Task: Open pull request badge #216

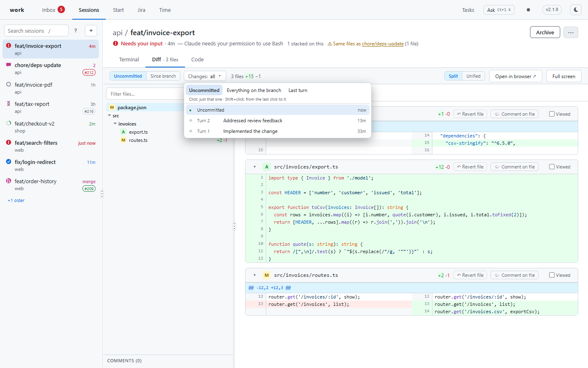Action: point(89,111)
